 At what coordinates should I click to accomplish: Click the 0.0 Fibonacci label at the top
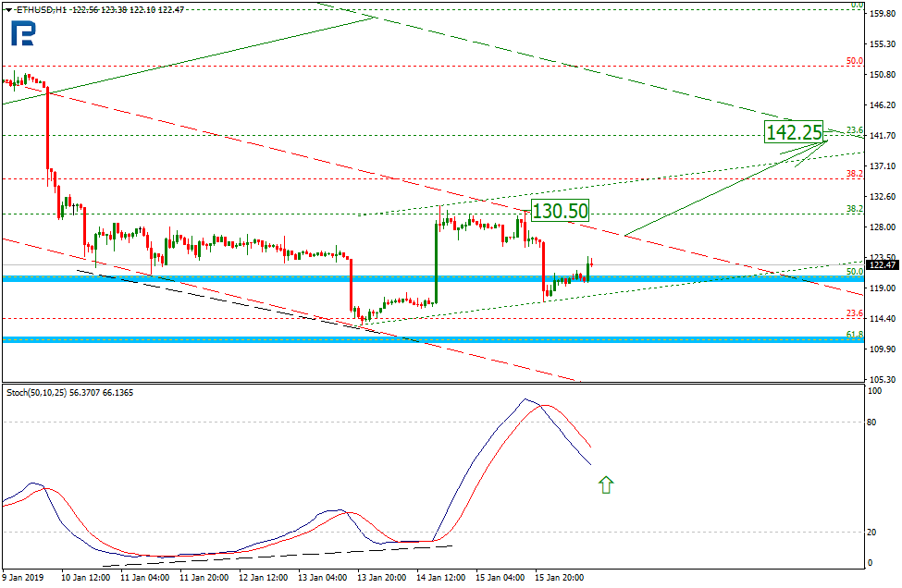click(x=857, y=5)
